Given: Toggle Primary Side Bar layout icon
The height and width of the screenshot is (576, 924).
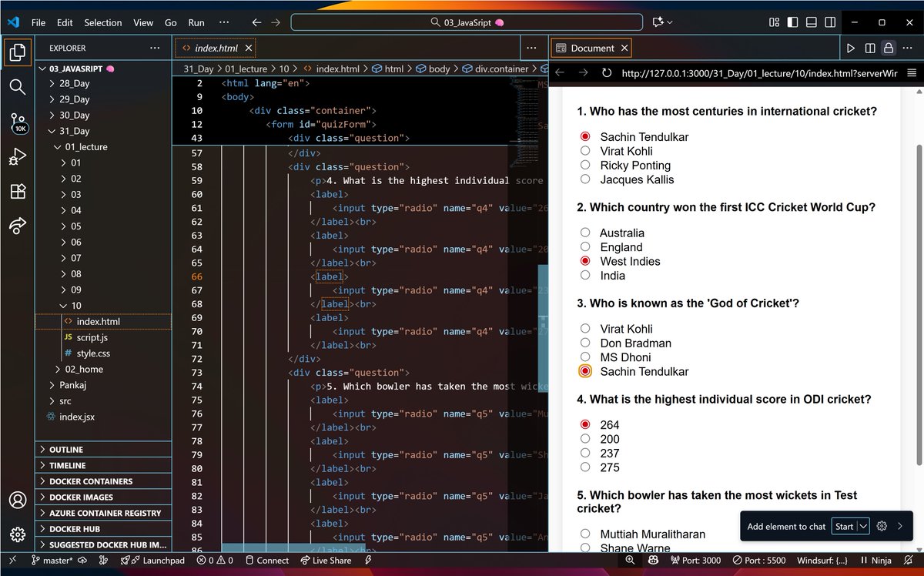Looking at the screenshot, I should pos(793,22).
